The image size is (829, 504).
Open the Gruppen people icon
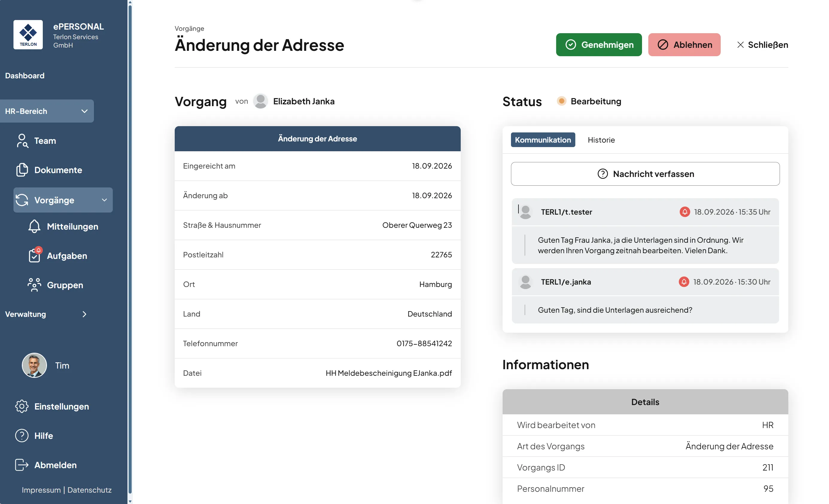[x=34, y=285]
